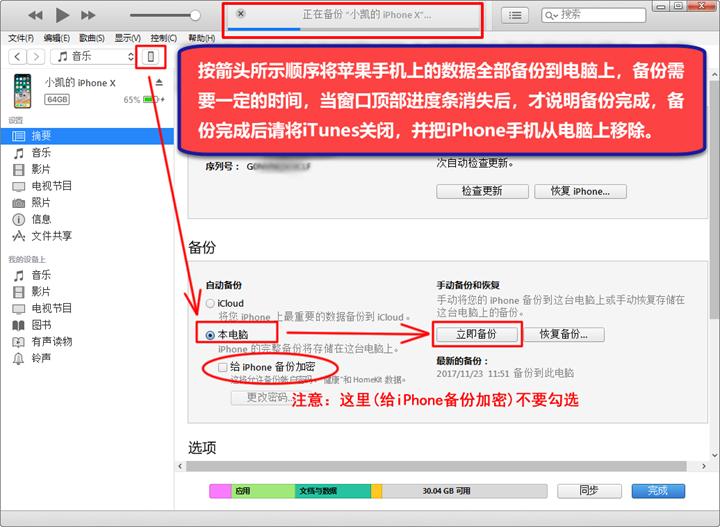Cancel the backup with the X icon
Viewport: 720px width, 527px height.
pyautogui.click(x=241, y=14)
